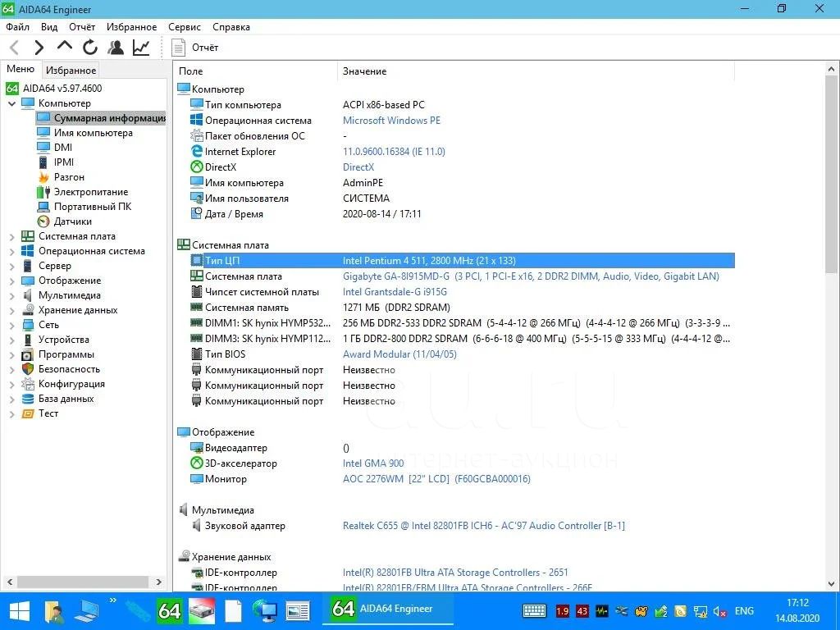
Task: Expand the Сеть tree node
Action: 11,325
